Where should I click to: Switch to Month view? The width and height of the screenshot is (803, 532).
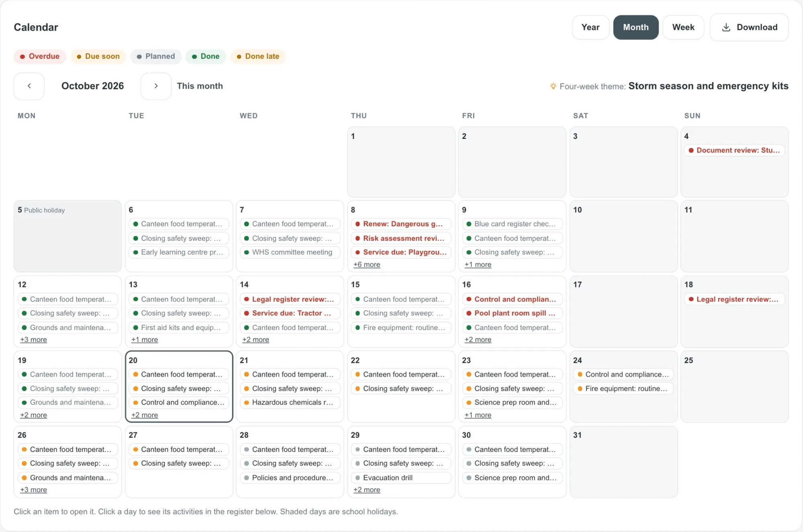pos(636,27)
